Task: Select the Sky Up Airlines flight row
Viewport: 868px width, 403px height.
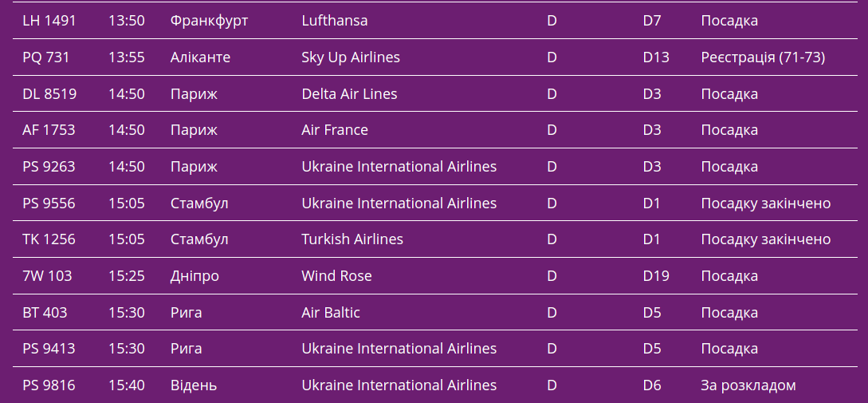Action: pyautogui.click(x=351, y=57)
